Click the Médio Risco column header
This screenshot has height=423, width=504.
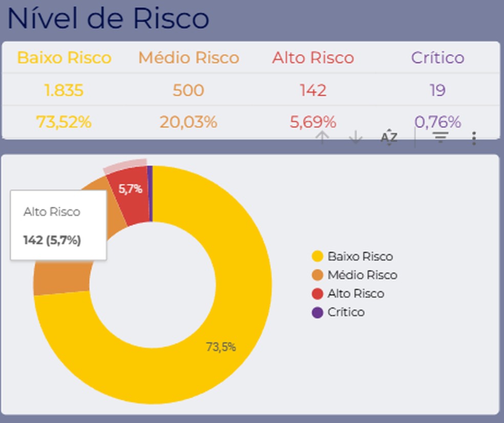click(x=188, y=58)
